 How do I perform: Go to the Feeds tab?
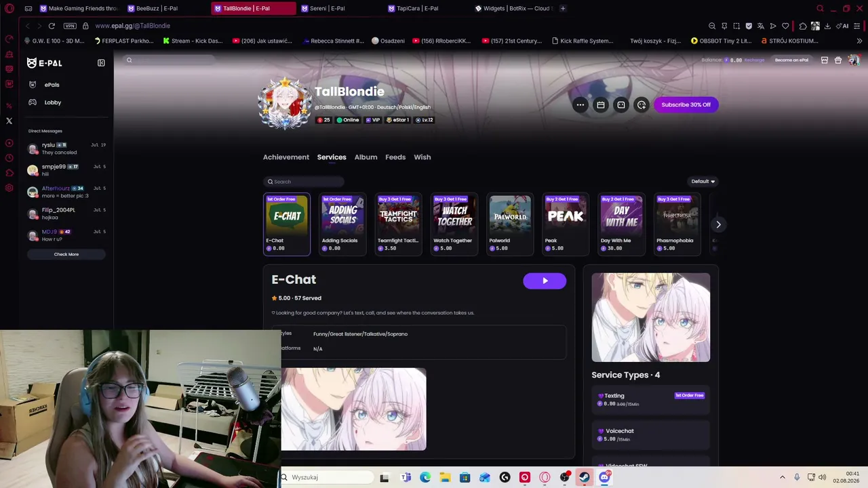pos(395,157)
